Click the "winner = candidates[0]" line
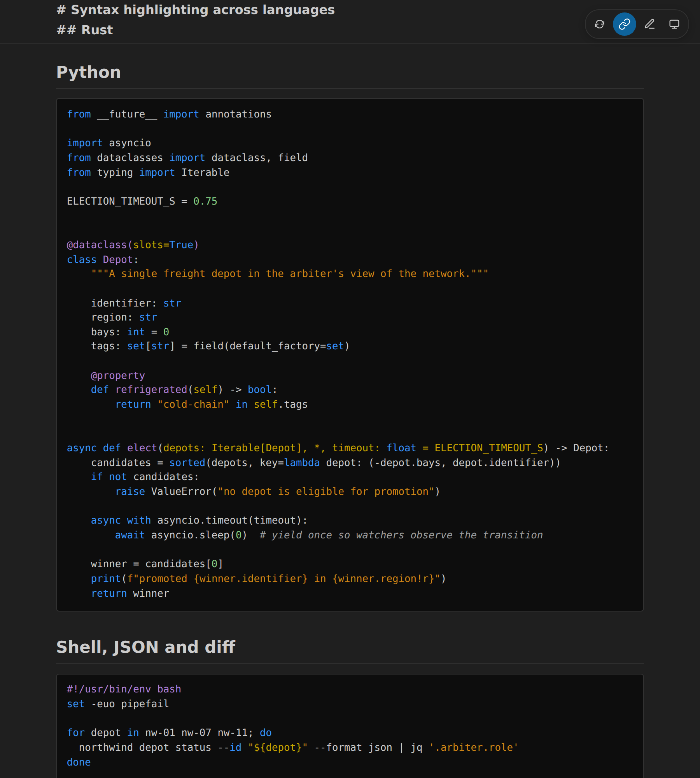 click(x=157, y=564)
